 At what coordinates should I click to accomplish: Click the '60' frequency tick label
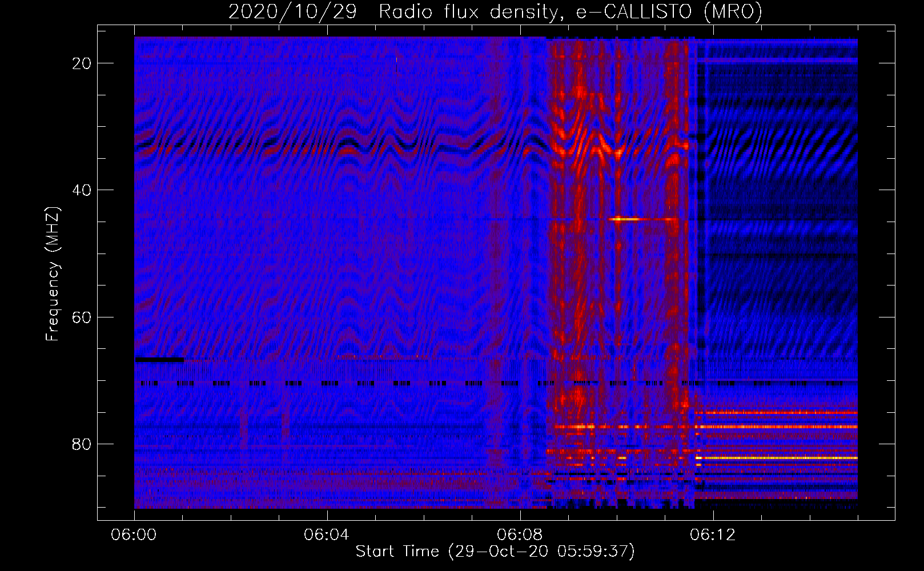point(82,317)
